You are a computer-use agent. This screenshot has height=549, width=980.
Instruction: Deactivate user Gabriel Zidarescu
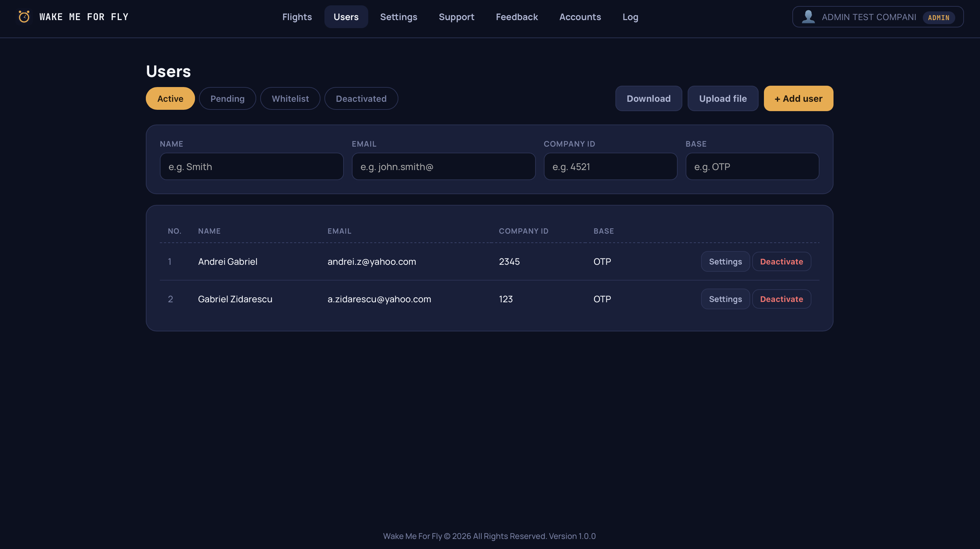pyautogui.click(x=781, y=299)
